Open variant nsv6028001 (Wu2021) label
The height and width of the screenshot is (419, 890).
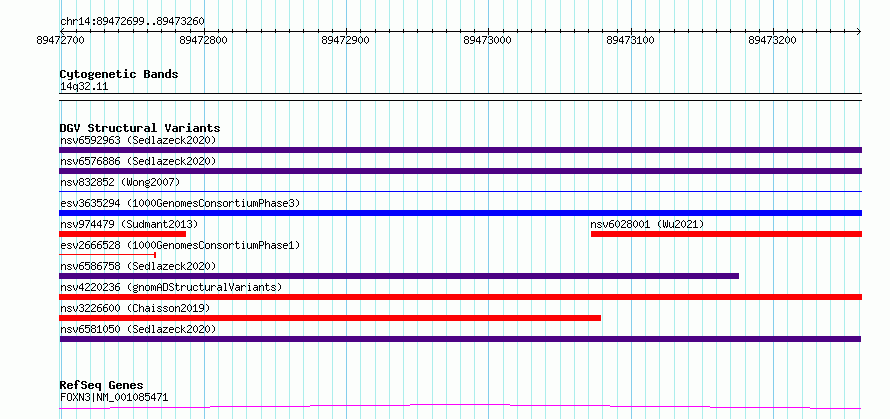[647, 224]
